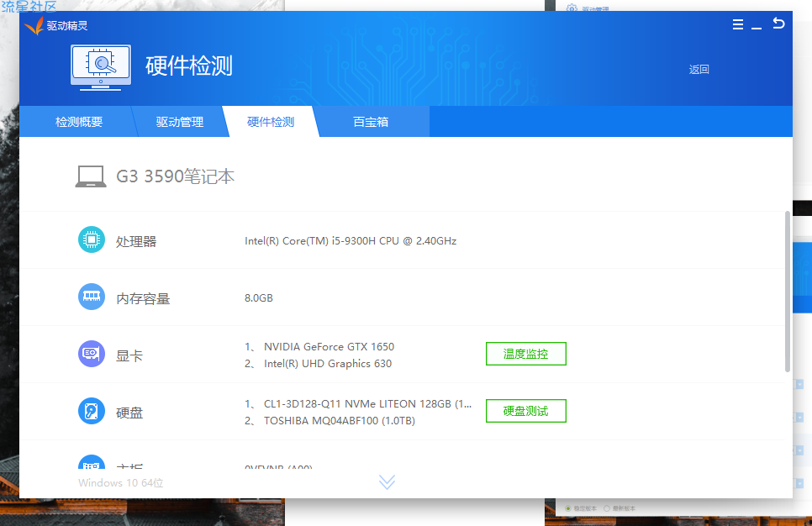Select 稳定版本 radio in background window
Image resolution: width=812 pixels, height=526 pixels.
coord(568,508)
